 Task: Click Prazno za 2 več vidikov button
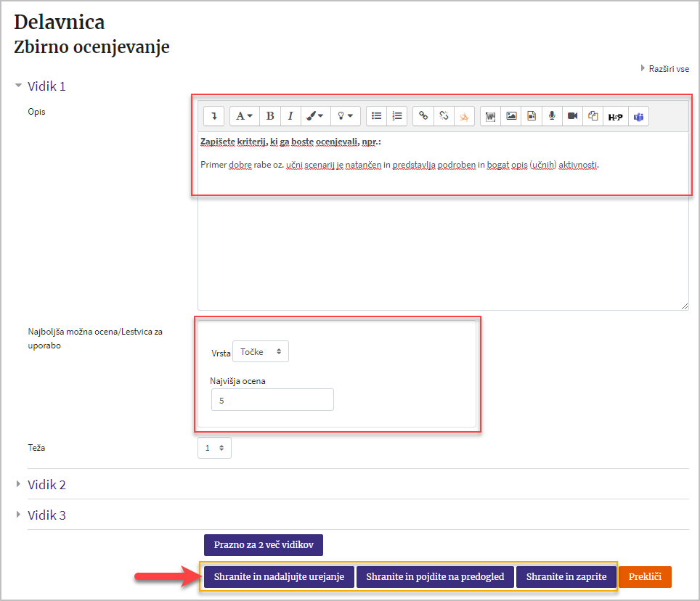264,545
